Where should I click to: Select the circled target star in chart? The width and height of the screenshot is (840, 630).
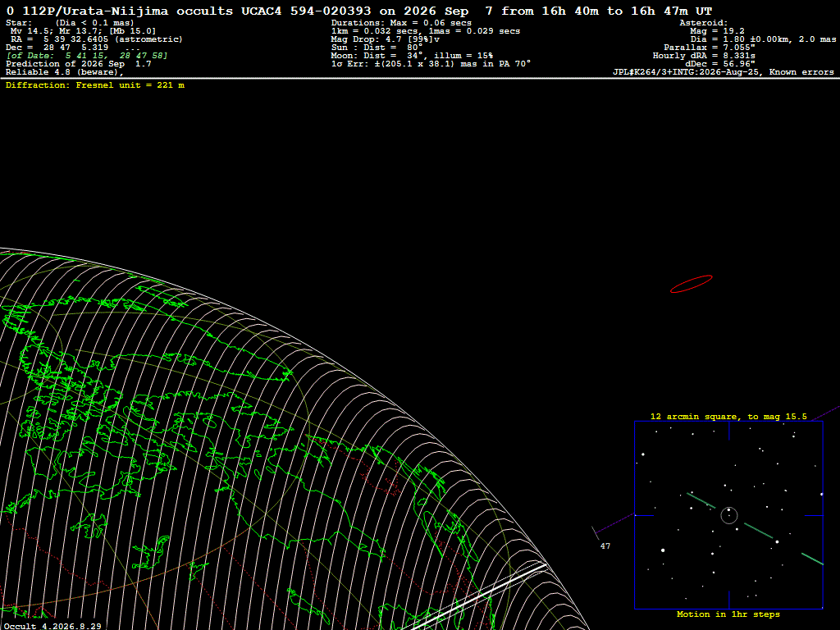[x=729, y=515]
